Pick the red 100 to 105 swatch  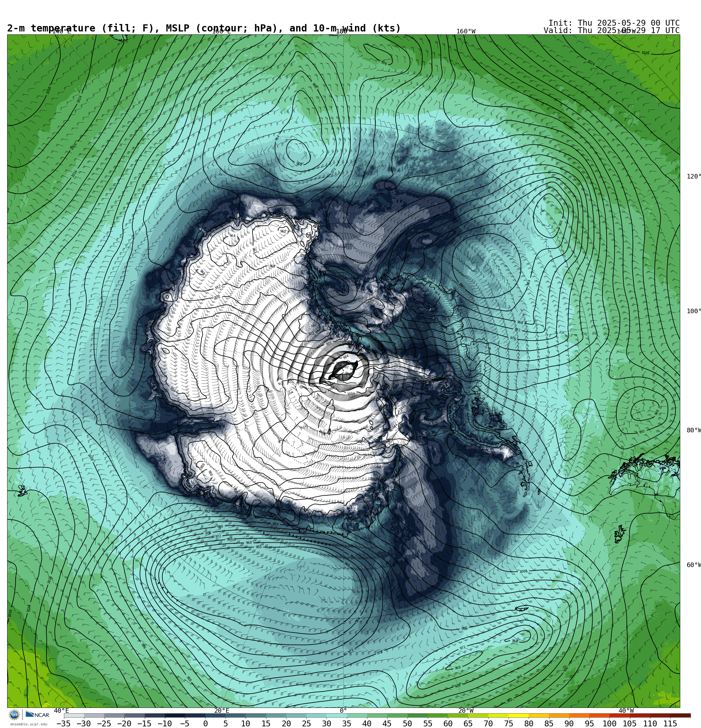[x=620, y=715]
